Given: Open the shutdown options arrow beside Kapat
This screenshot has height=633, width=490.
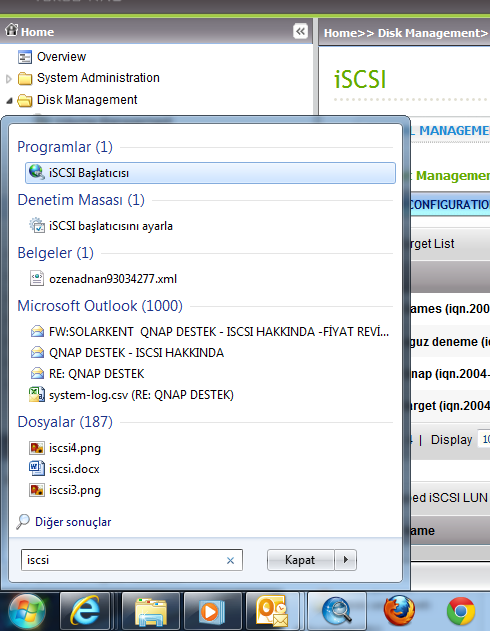Looking at the screenshot, I should 346,560.
